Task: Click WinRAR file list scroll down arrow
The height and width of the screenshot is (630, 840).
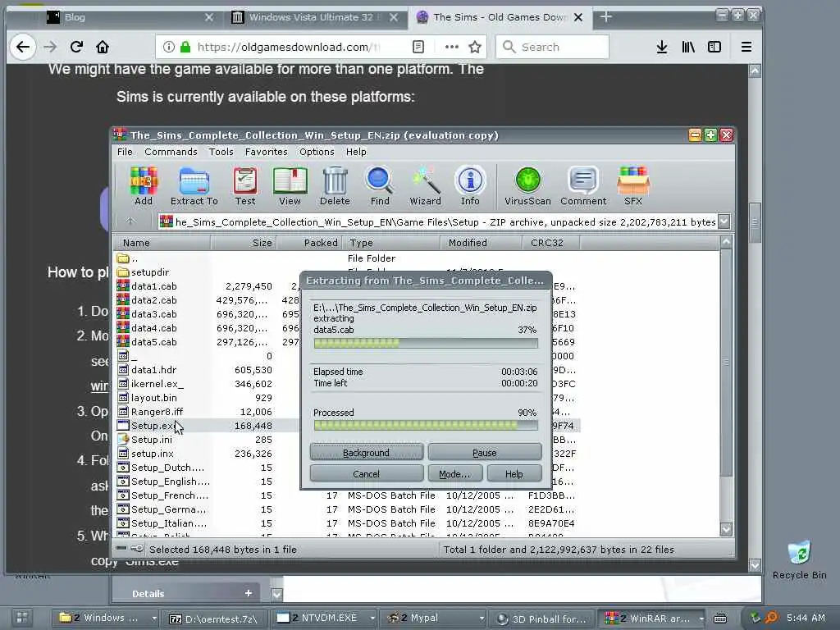Action: [x=726, y=529]
